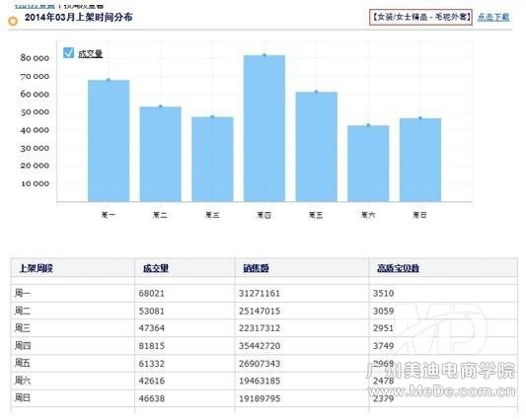Select quality item count 3059
Viewport: 526px width, 420px height.
[x=383, y=311]
